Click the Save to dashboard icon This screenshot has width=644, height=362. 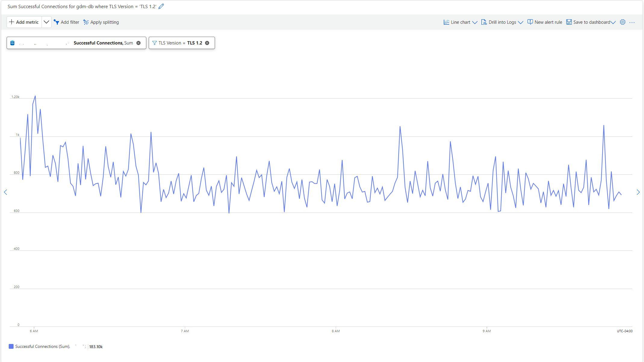[x=568, y=22]
